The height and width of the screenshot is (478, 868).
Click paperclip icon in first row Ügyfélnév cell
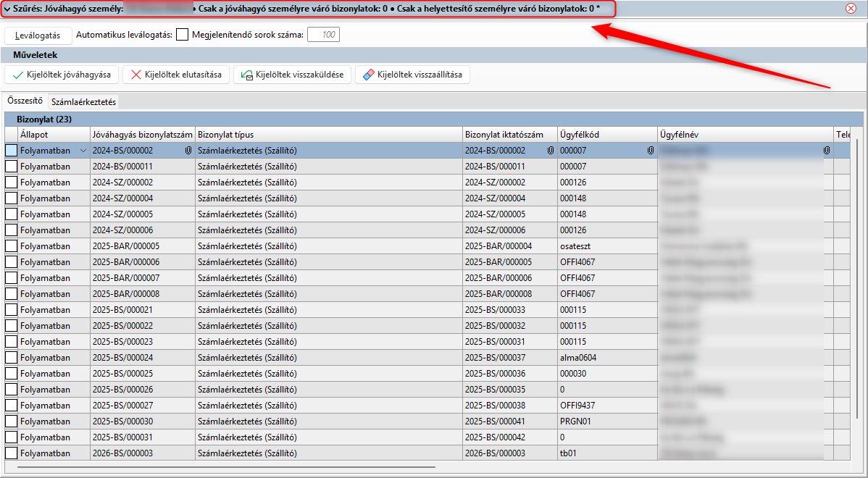tap(827, 150)
